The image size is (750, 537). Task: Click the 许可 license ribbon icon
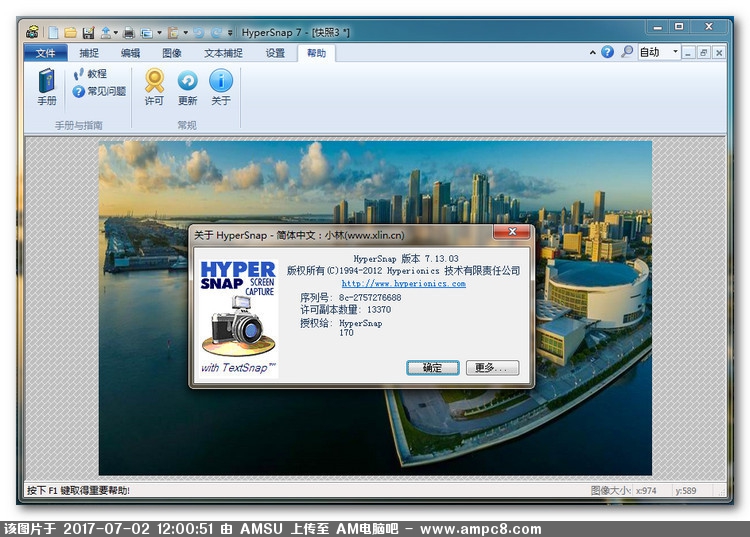pos(154,87)
